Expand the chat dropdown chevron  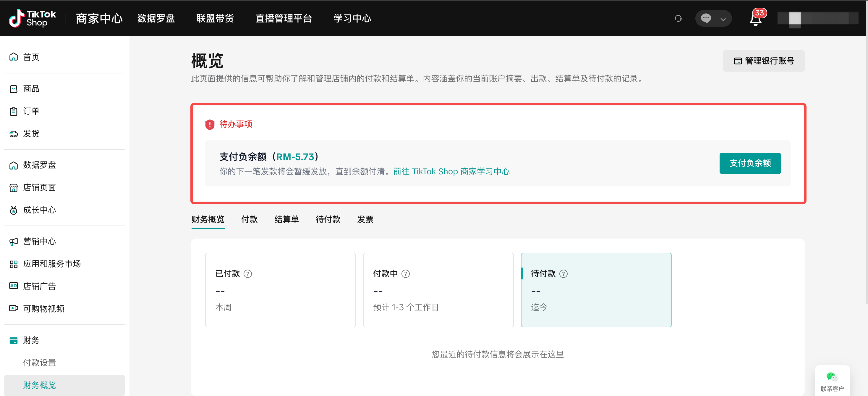[723, 19]
